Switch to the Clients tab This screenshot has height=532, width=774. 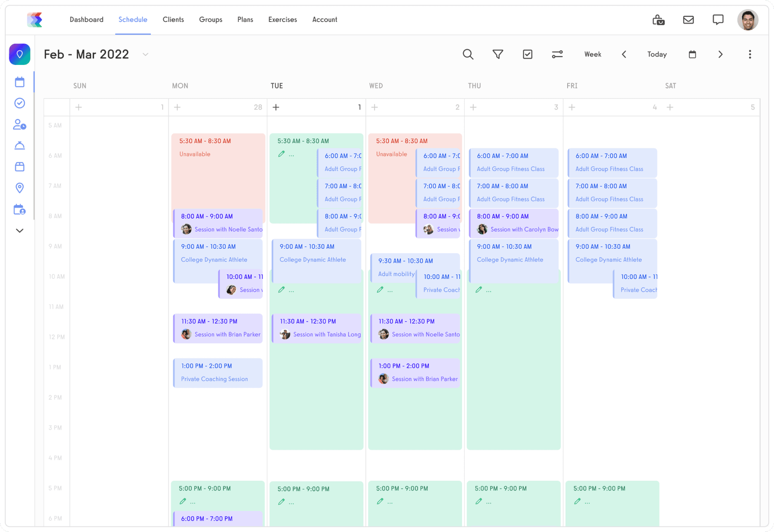[x=173, y=20]
